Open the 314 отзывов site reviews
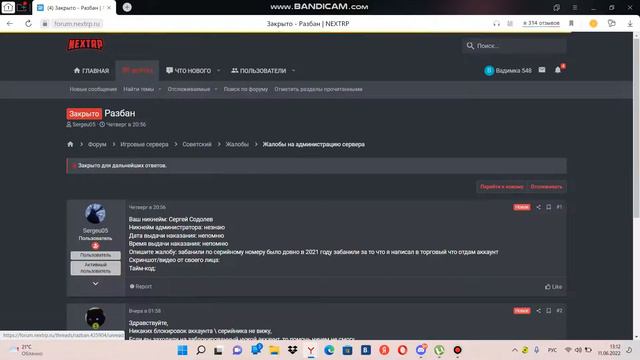 tap(541, 23)
